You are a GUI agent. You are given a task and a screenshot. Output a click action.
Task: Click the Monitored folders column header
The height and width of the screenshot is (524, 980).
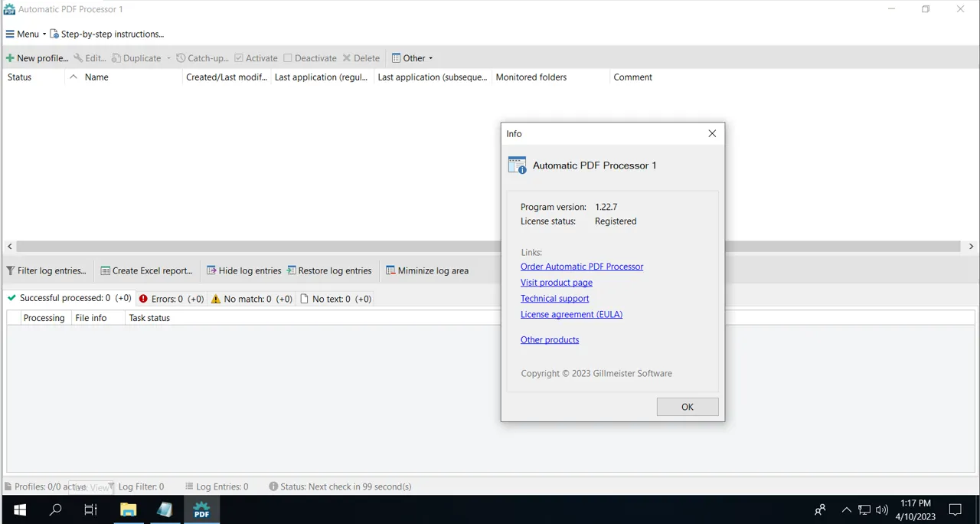(551, 77)
